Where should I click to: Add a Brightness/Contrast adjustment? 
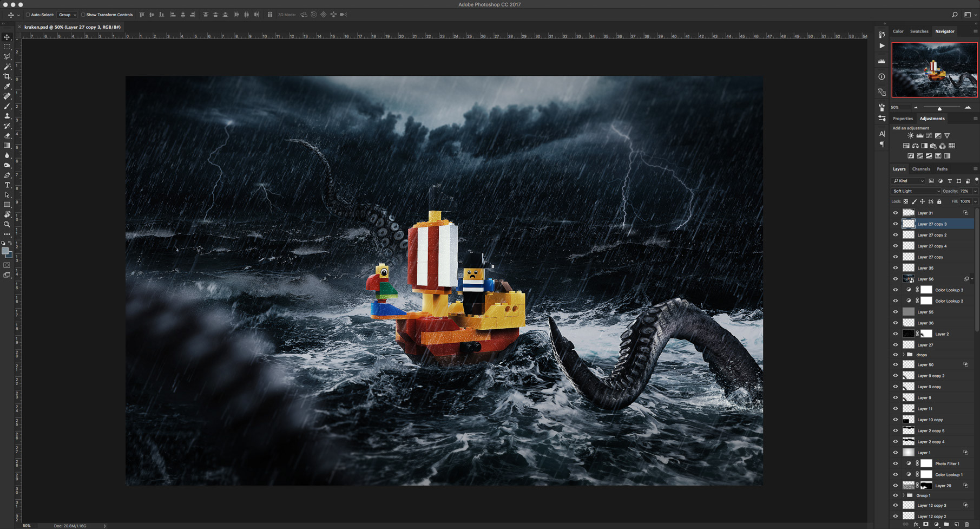(911, 136)
